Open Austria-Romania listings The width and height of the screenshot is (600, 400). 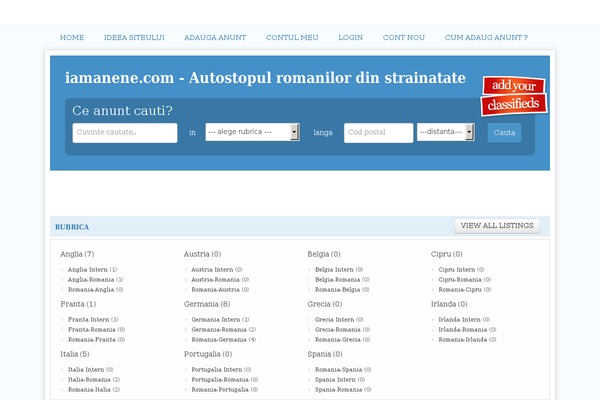[220, 279]
